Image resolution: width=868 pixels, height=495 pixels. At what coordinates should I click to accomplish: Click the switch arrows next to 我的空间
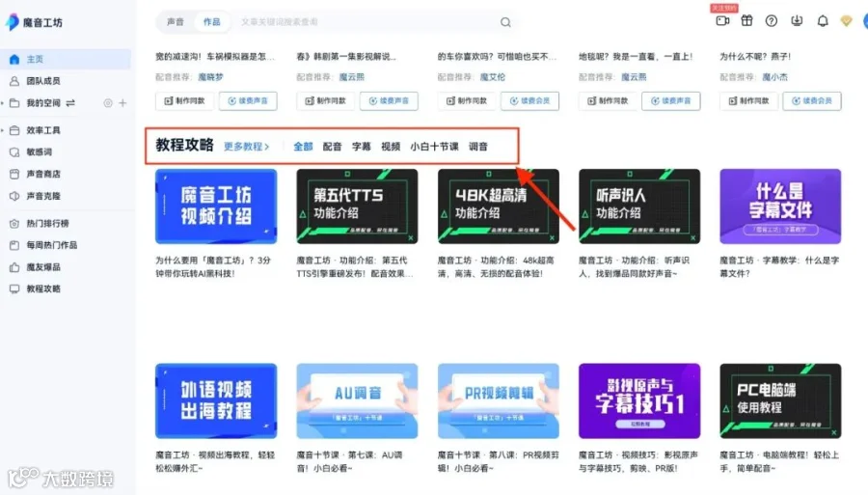tap(70, 103)
